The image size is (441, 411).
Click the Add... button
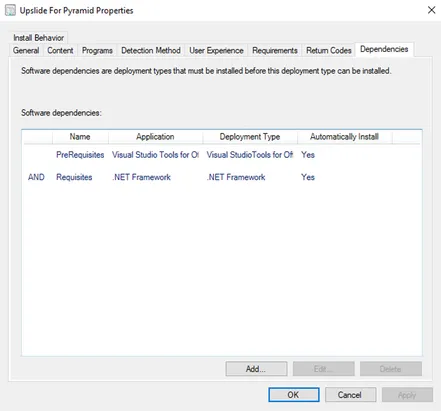point(256,369)
